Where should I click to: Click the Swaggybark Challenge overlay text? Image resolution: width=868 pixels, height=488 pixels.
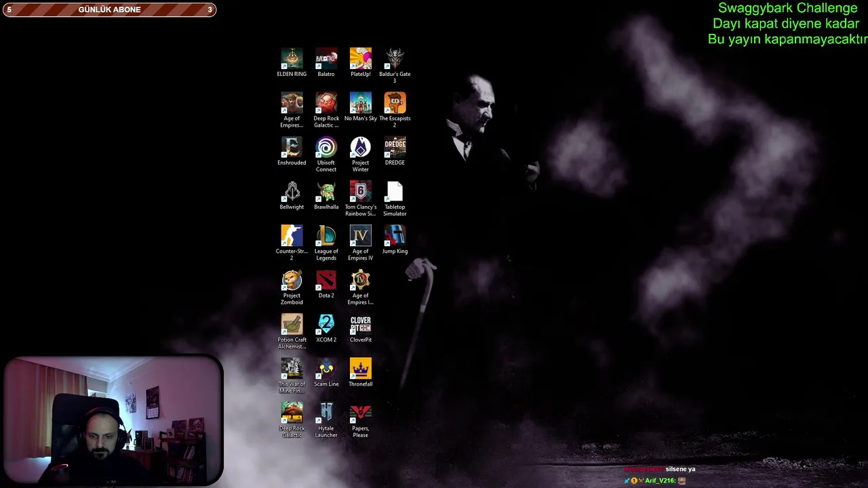coord(787,8)
